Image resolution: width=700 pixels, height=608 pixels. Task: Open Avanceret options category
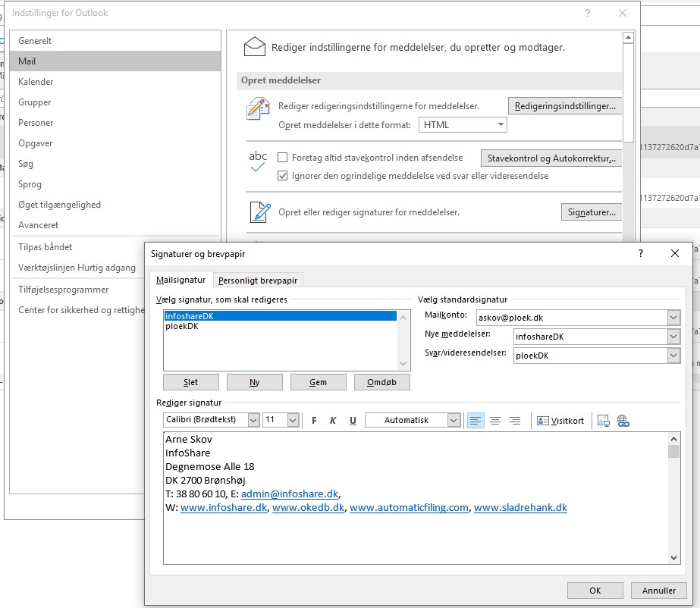tap(115, 225)
